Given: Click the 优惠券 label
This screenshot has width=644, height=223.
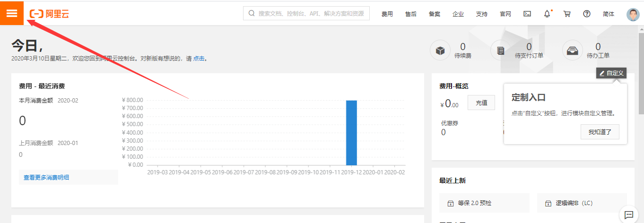Looking at the screenshot, I should (x=450, y=123).
